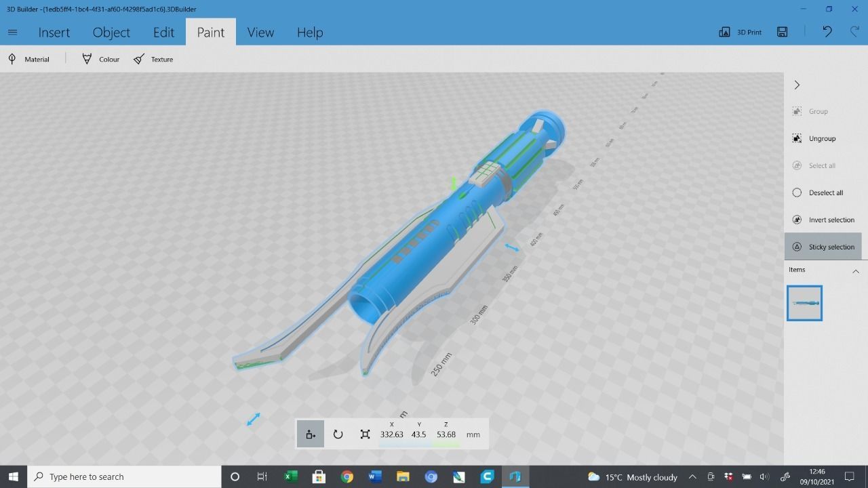868x488 pixels.
Task: Open the battery status icon
Action: click(x=747, y=476)
